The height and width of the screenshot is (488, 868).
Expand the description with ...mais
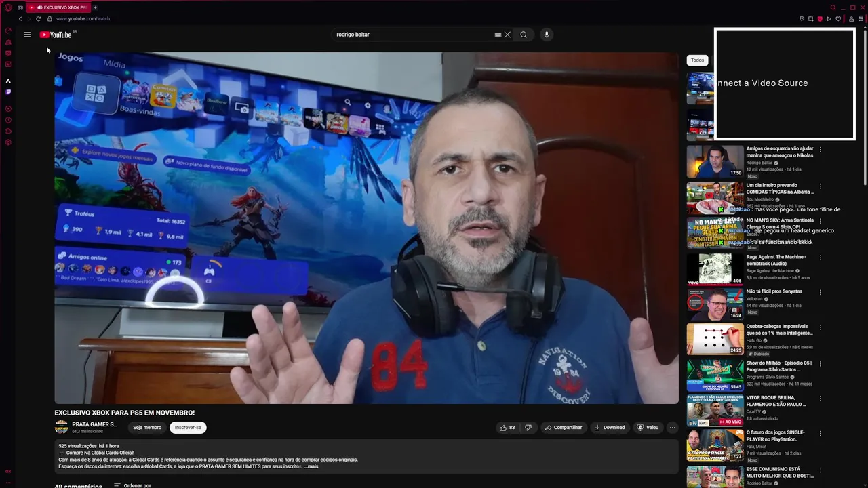(311, 466)
